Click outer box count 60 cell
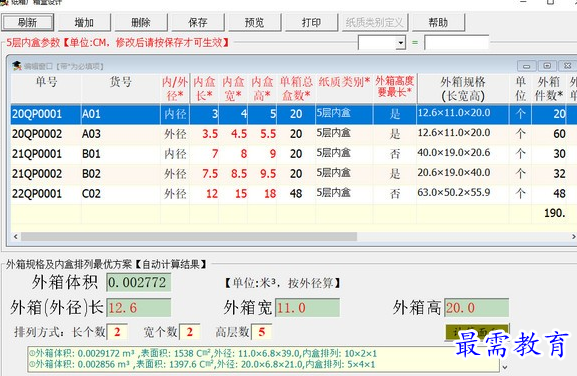577x376 pixels. pyautogui.click(x=550, y=134)
